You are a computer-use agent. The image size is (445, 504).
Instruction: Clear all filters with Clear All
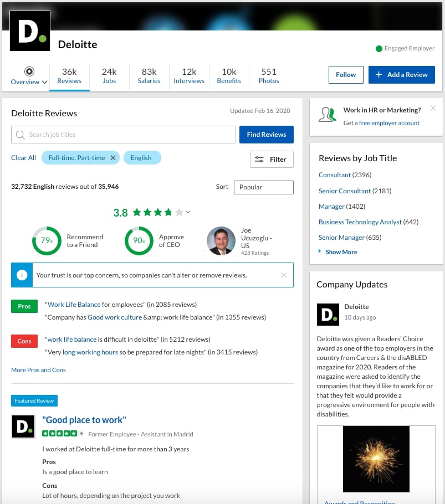pyautogui.click(x=23, y=157)
